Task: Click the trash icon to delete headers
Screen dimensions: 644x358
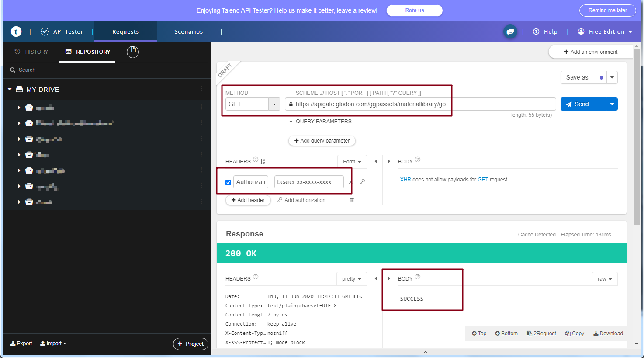Action: tap(352, 200)
